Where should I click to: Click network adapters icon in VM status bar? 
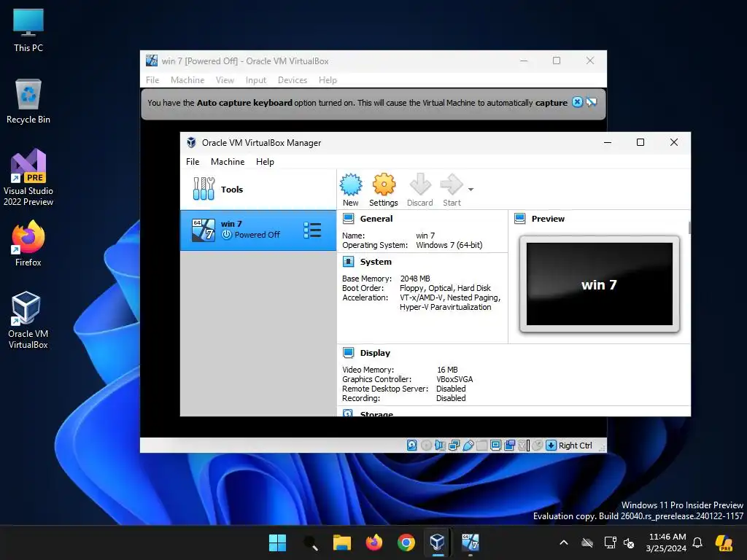coord(454,446)
